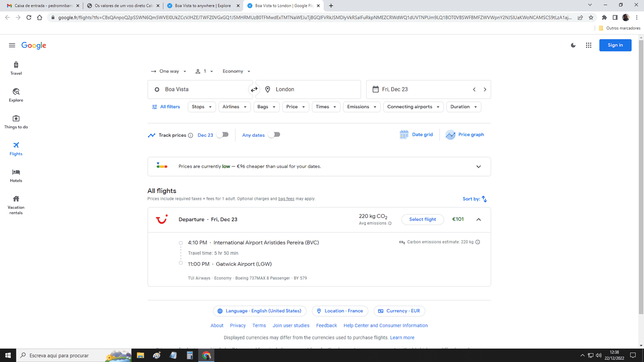The height and width of the screenshot is (362, 644).
Task: Open the Bags filter
Action: point(266,107)
